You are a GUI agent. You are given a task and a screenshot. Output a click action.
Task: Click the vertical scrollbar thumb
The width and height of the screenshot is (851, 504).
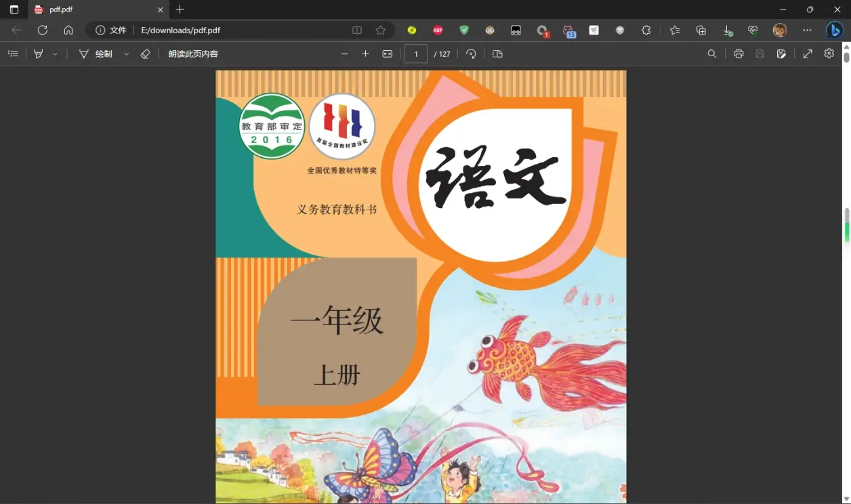tap(846, 56)
